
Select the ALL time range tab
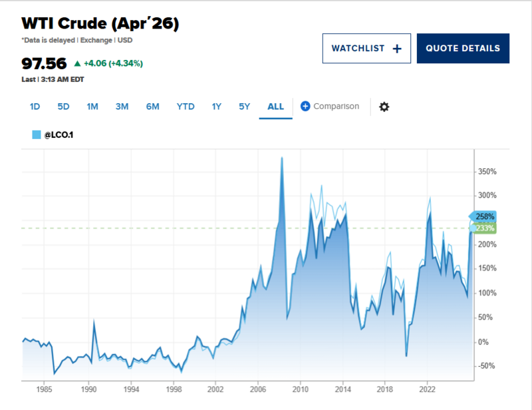pyautogui.click(x=275, y=106)
